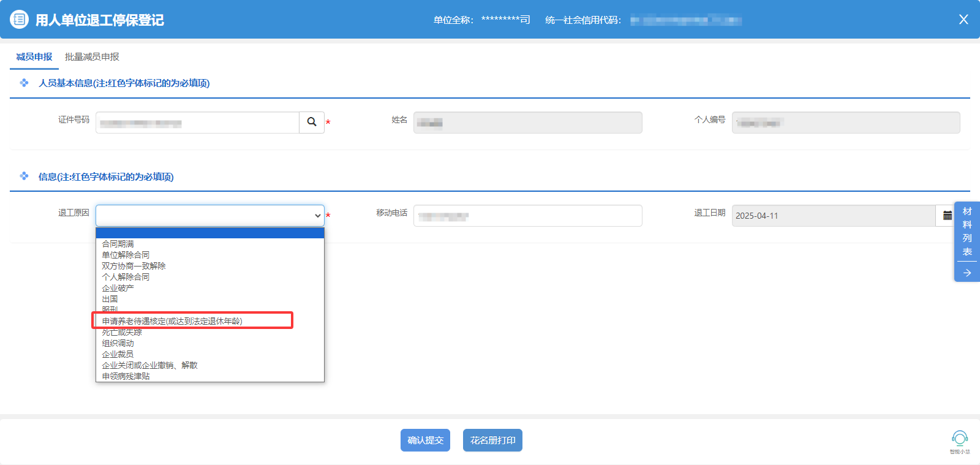Click the ID number search magnifier icon
Image resolution: width=980 pixels, height=465 pixels.
[312, 122]
